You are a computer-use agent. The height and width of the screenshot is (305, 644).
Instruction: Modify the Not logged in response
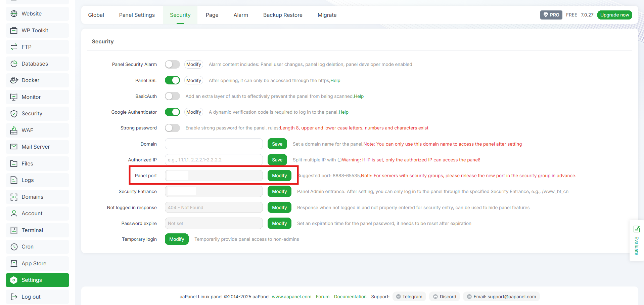click(x=279, y=207)
